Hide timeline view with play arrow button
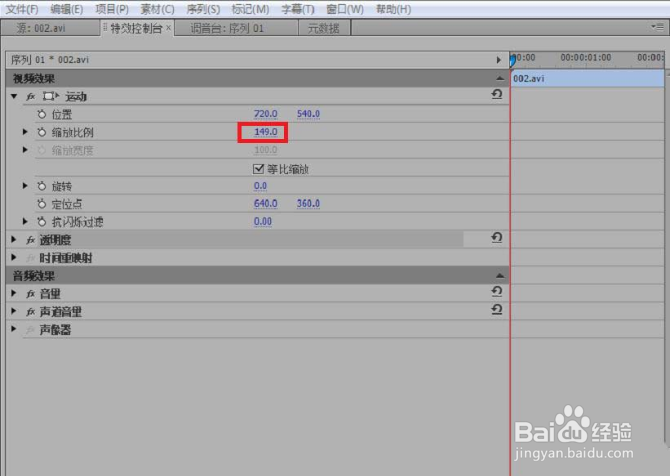The height and width of the screenshot is (476, 670). 499,60
